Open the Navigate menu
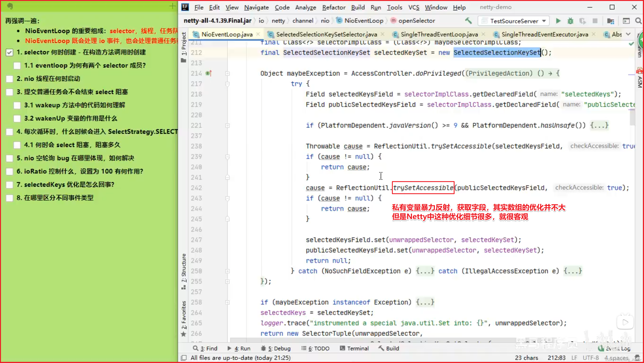 [x=256, y=8]
